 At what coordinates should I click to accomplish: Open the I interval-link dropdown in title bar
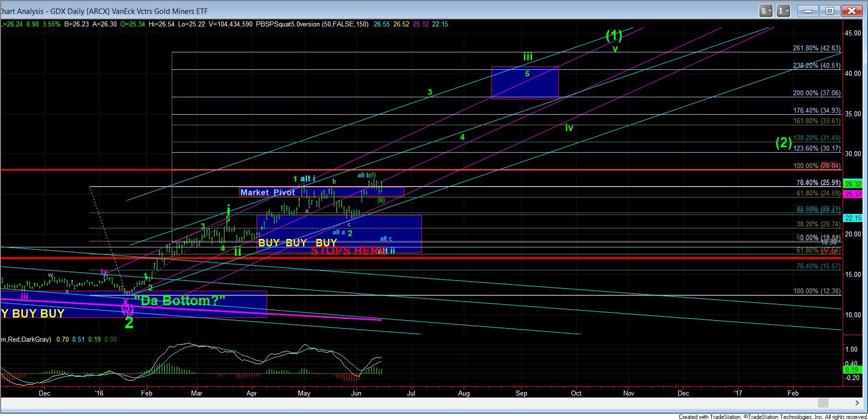click(x=784, y=10)
